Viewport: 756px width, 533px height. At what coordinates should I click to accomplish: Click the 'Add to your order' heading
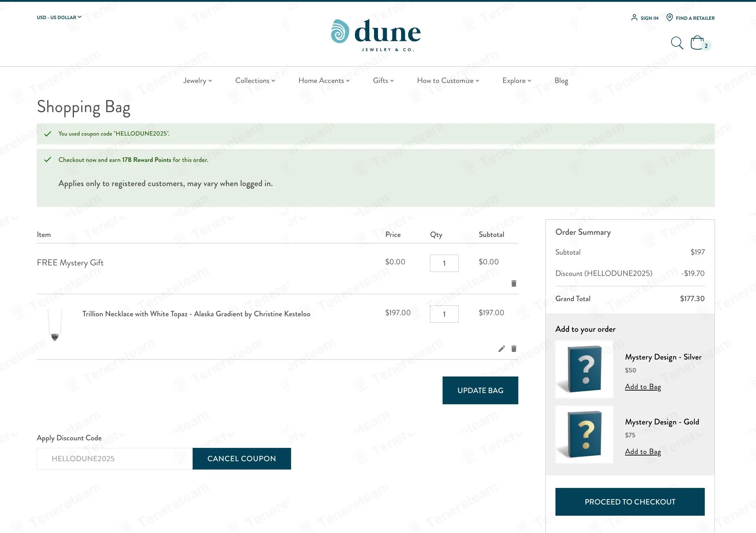click(x=585, y=329)
